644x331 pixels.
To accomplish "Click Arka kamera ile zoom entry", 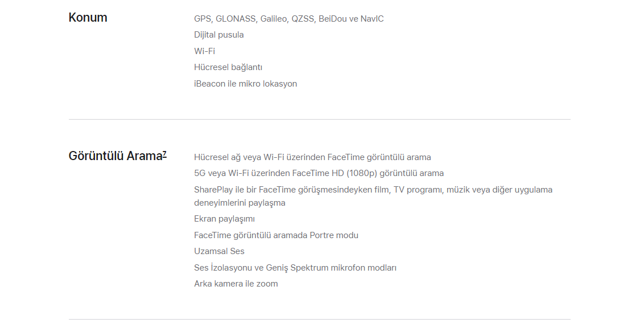I will click(236, 284).
